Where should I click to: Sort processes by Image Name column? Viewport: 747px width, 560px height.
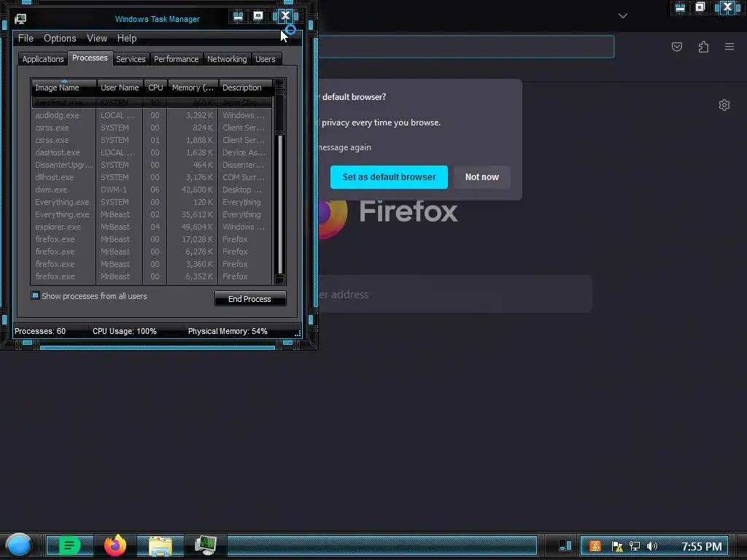(64, 87)
